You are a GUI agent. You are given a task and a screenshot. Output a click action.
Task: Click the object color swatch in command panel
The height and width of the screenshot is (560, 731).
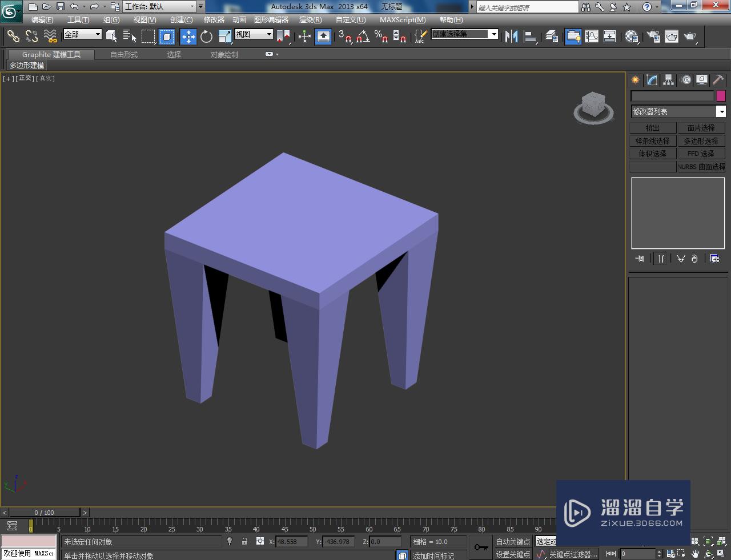[x=721, y=96]
